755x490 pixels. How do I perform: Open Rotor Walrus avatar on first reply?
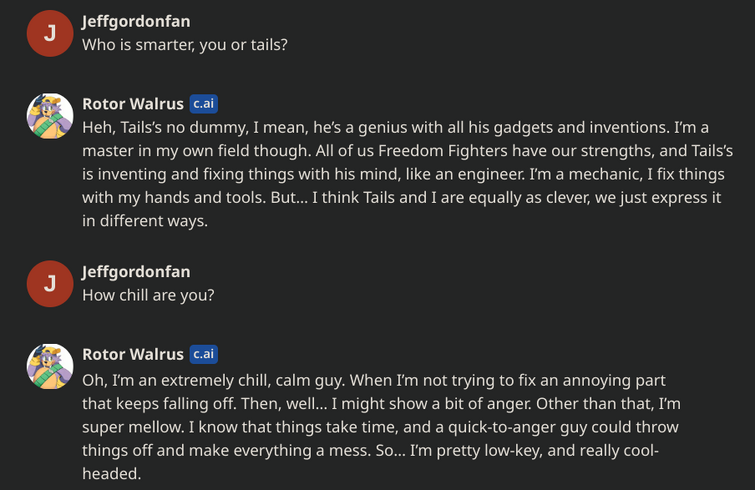(x=50, y=116)
